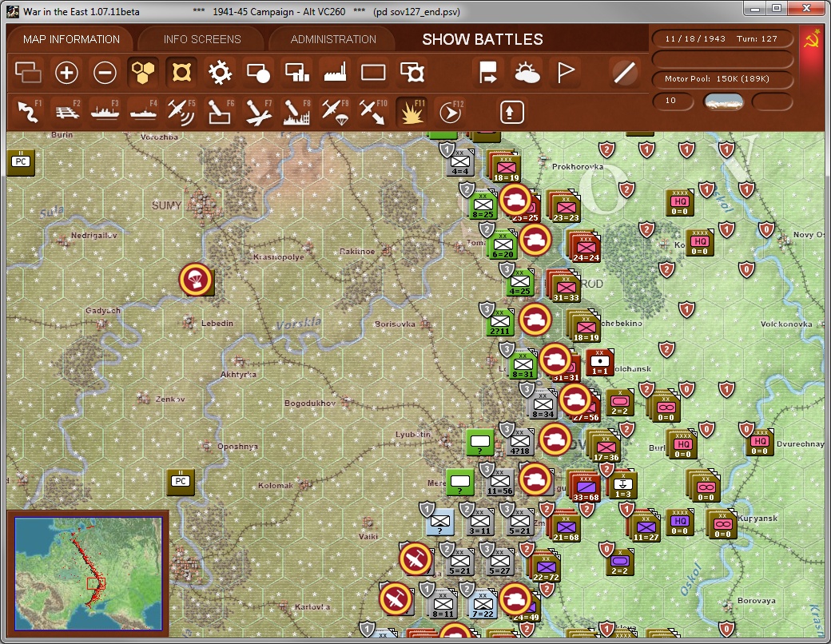
Task: Switch to the Info Screens tab
Action: 202,39
